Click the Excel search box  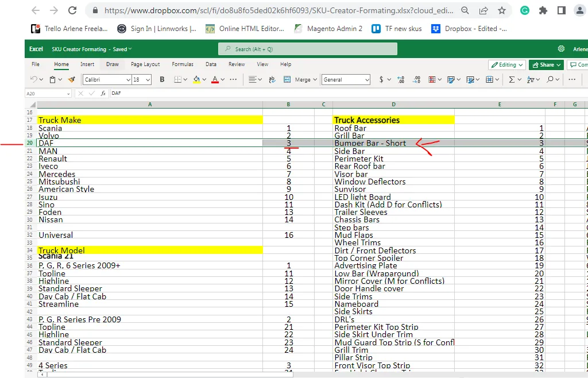(308, 49)
